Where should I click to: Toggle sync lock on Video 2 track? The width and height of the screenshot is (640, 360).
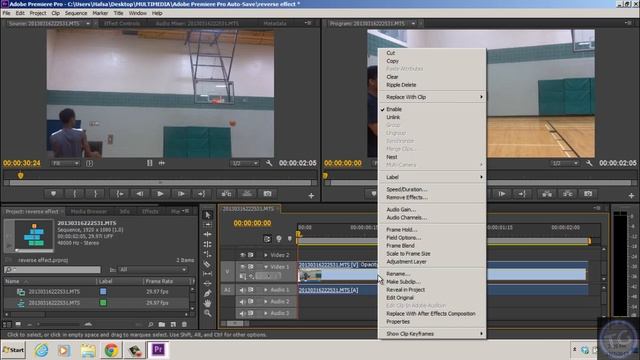251,255
